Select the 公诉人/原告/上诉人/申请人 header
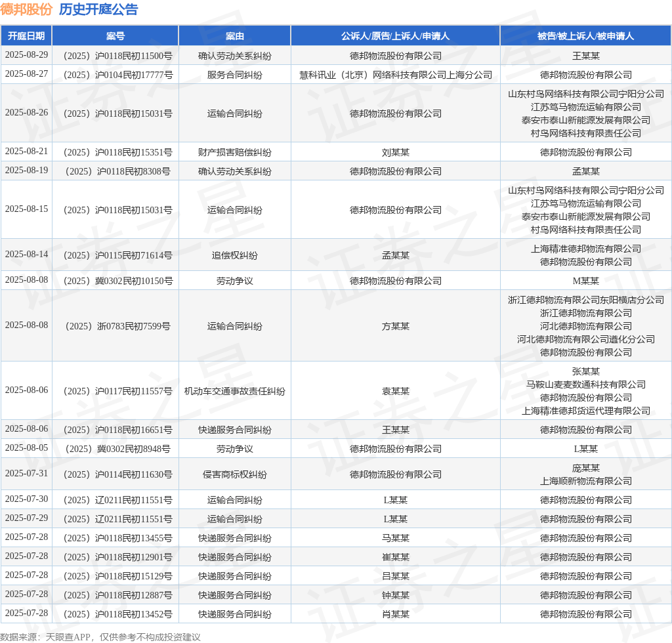This screenshot has width=672, height=643. click(x=395, y=36)
